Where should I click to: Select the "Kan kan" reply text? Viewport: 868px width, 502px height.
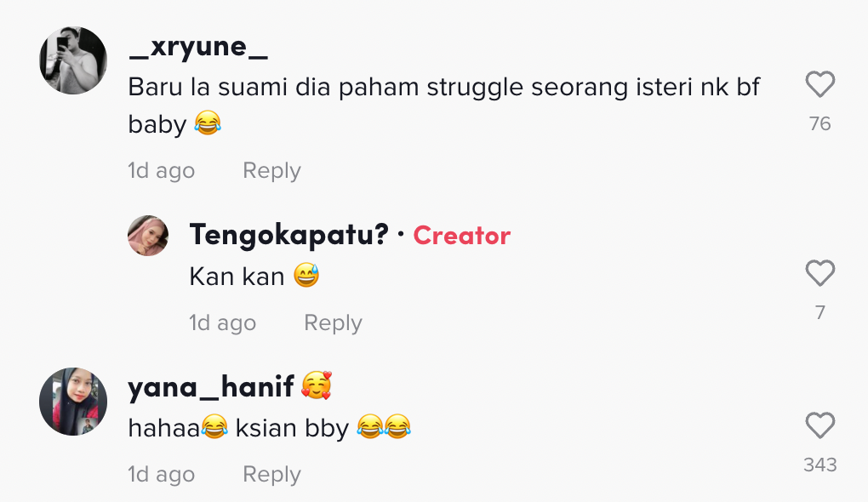click(237, 277)
